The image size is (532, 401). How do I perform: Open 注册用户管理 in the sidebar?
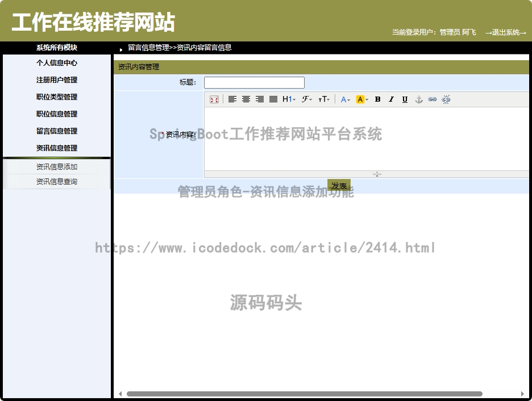pyautogui.click(x=57, y=80)
